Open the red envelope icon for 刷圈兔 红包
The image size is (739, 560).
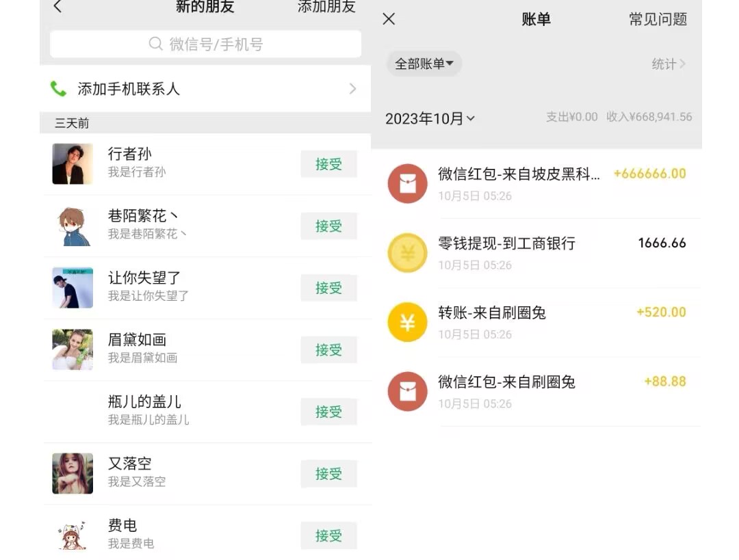click(x=407, y=391)
